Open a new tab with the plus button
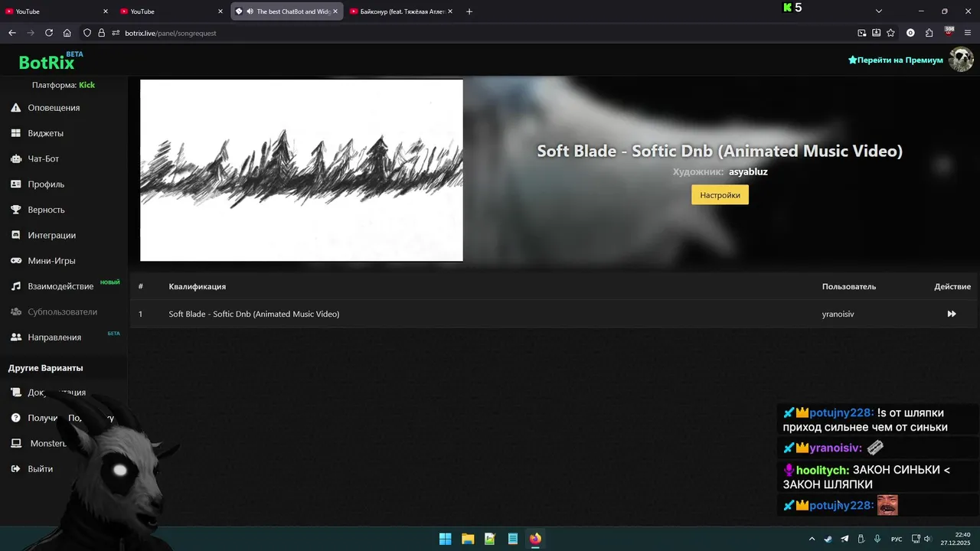The image size is (980, 551). coord(469,11)
